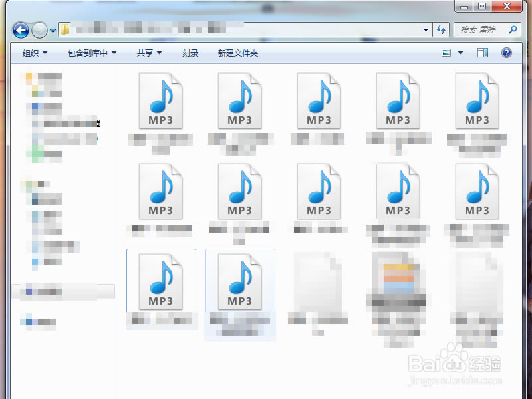Viewport: 532px width, 399px height.
Task: Select the first MP3 file in the second row
Action: coord(160,192)
